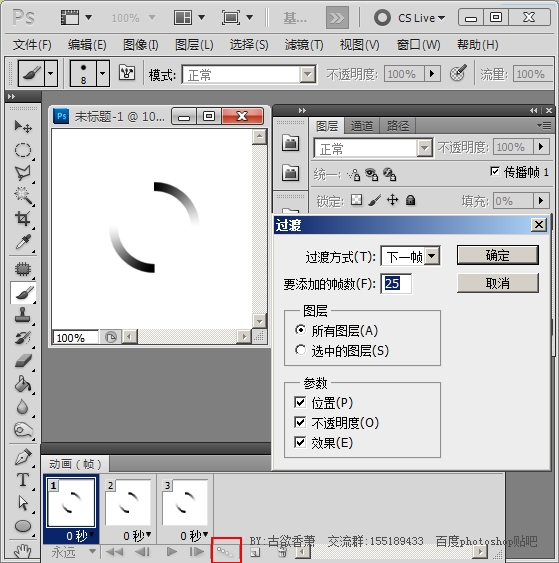Switch to the 路径 tab
Image resolution: width=559 pixels, height=563 pixels.
pyautogui.click(x=397, y=126)
